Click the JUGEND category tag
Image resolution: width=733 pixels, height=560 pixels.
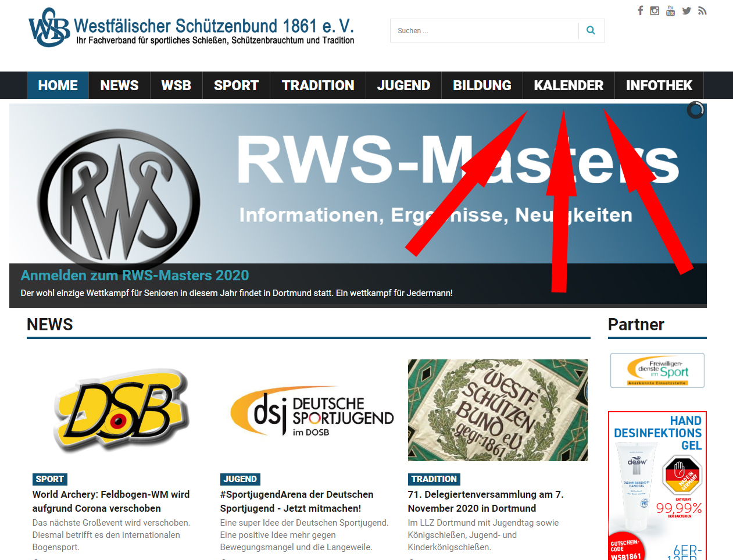[240, 479]
